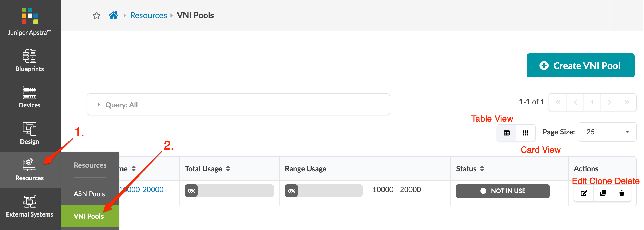Switch to table view layout

[506, 133]
